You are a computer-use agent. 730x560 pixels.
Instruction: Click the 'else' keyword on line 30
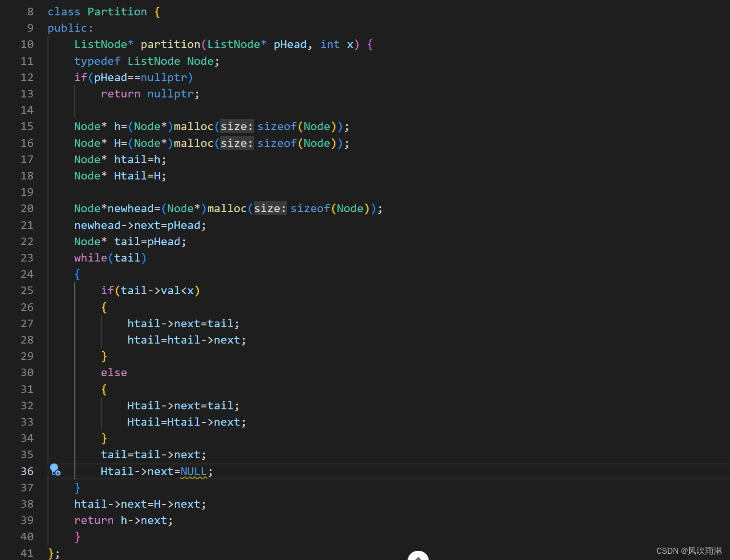coord(114,372)
